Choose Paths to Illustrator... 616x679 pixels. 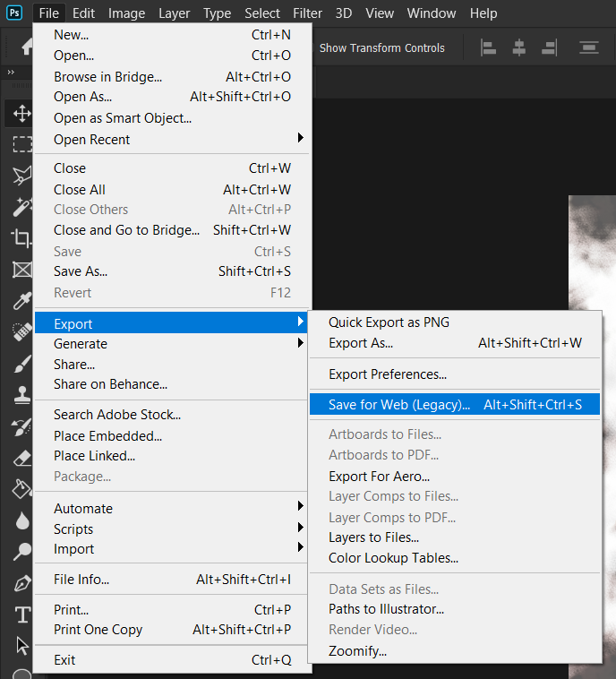click(455, 609)
